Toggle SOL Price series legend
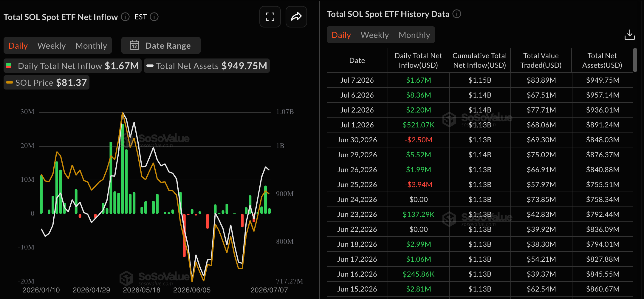 (x=47, y=82)
